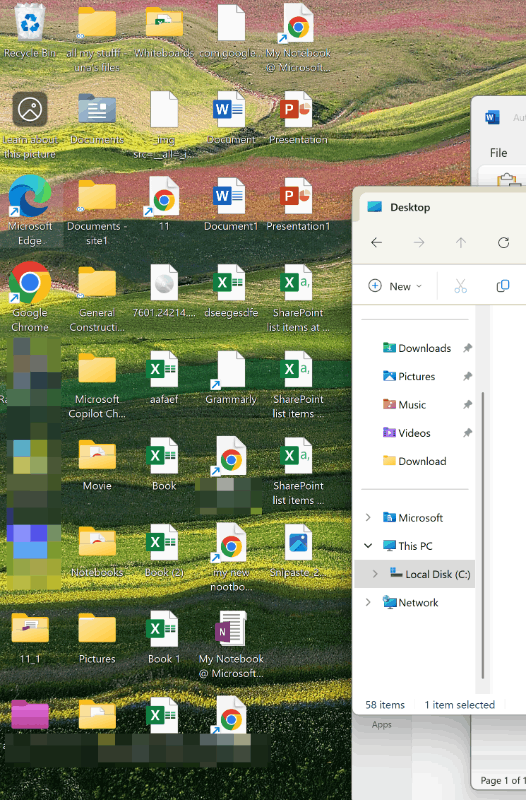Image resolution: width=526 pixels, height=800 pixels.
Task: Open Download folder in Explorer navigation pane
Action: [x=416, y=461]
